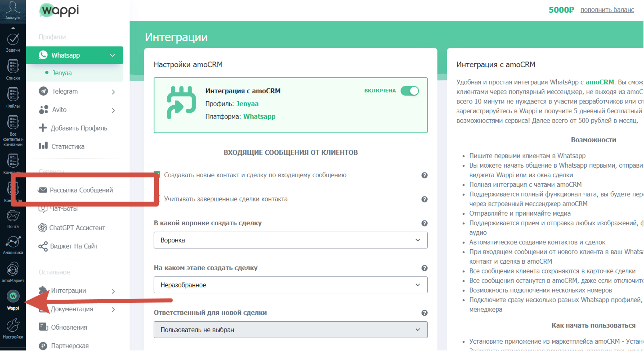The height and width of the screenshot is (351, 644).
Task: Click the пополнить баланс link
Action: [x=607, y=10]
